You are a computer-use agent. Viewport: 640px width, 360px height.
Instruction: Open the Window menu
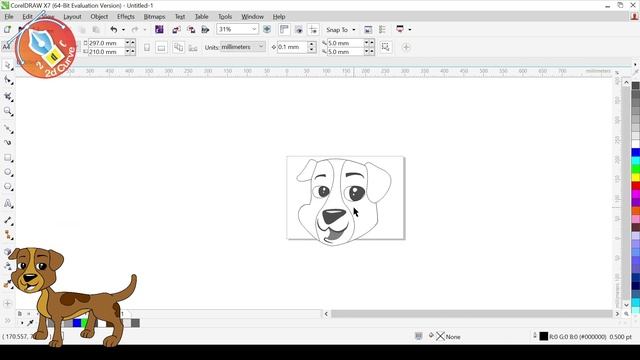click(252, 16)
